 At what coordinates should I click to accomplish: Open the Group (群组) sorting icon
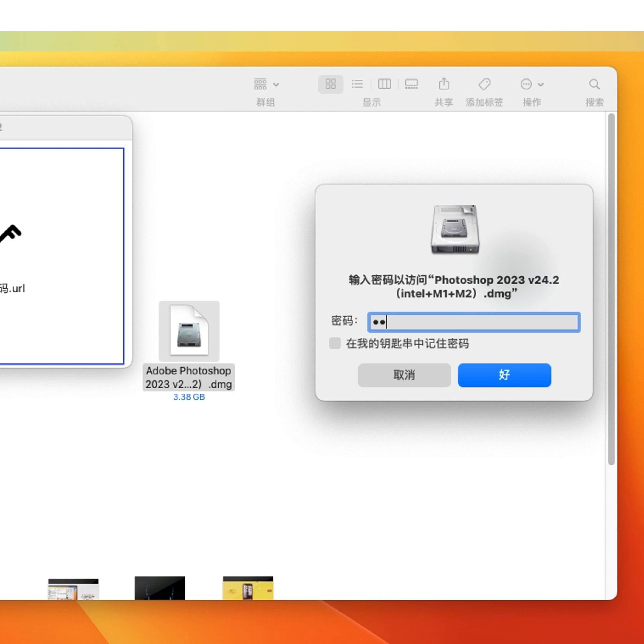coord(260,84)
